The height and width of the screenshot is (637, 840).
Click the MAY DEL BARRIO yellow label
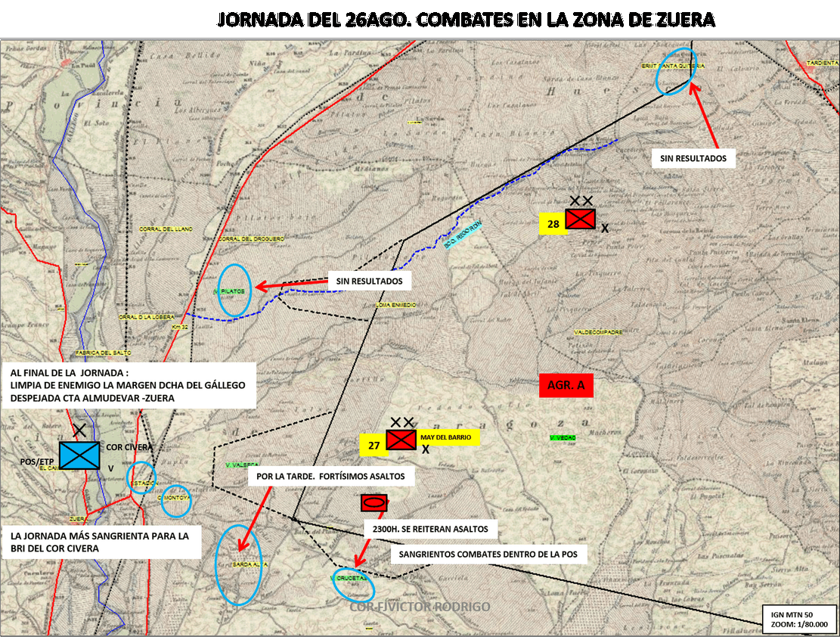[x=446, y=437]
